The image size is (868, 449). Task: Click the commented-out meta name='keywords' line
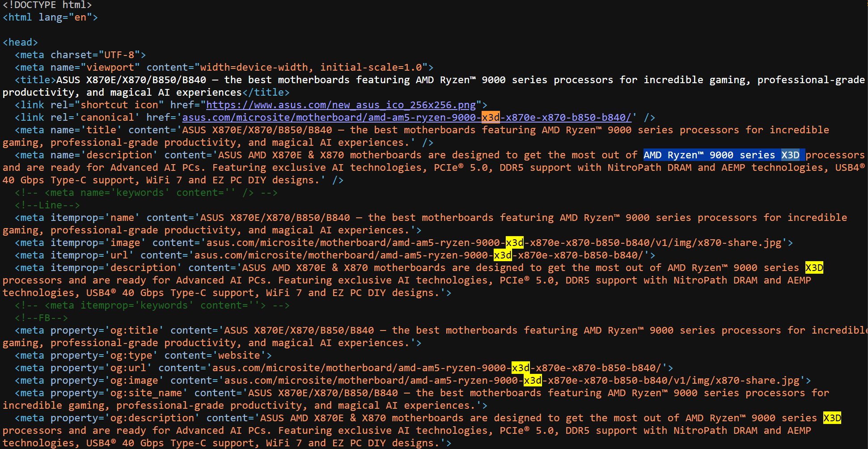pos(146,193)
